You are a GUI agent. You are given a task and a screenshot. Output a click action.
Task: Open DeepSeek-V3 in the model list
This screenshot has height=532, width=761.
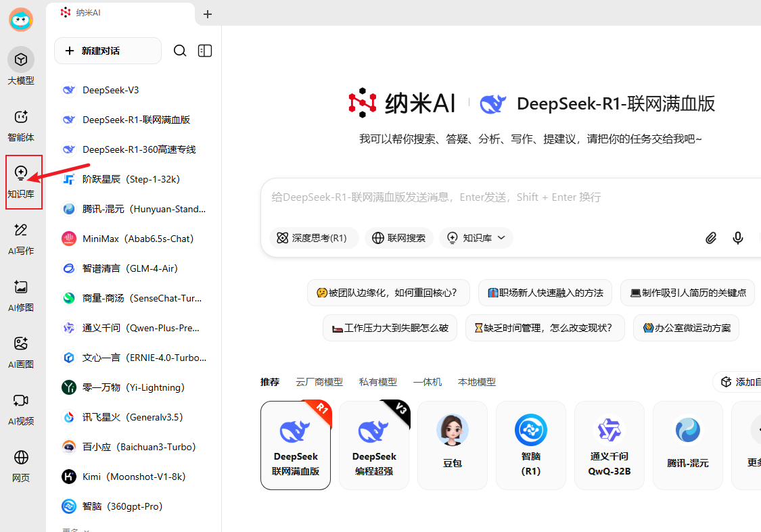point(135,90)
